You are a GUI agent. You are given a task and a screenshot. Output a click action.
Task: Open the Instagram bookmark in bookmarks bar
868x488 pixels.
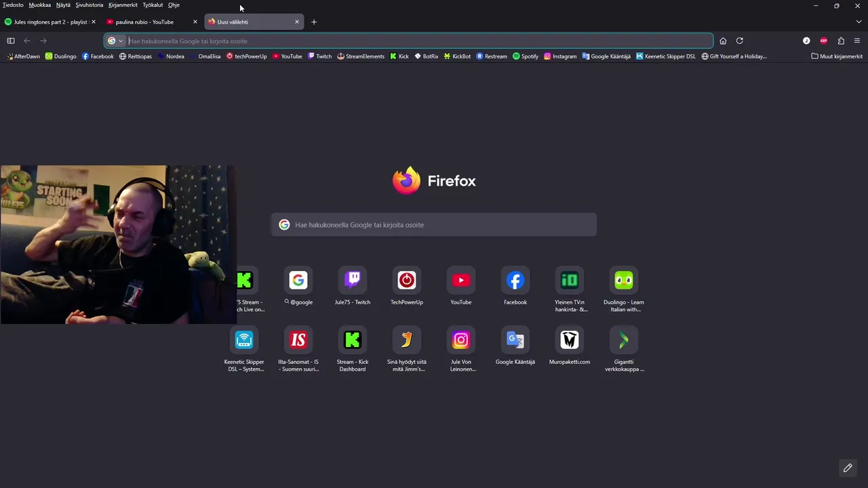pyautogui.click(x=560, y=56)
